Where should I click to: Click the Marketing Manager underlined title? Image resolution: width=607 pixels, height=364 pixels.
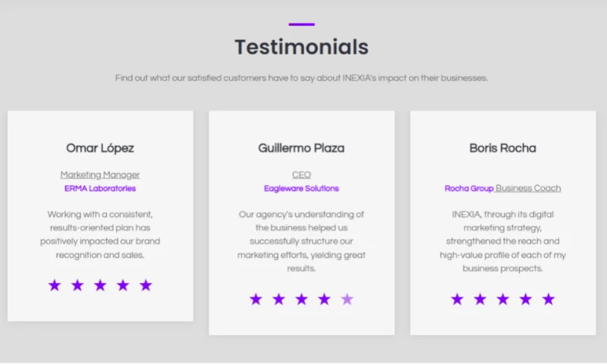click(x=100, y=174)
